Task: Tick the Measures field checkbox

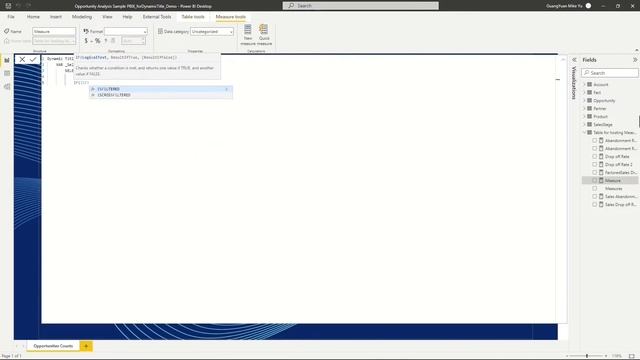Action: [594, 189]
